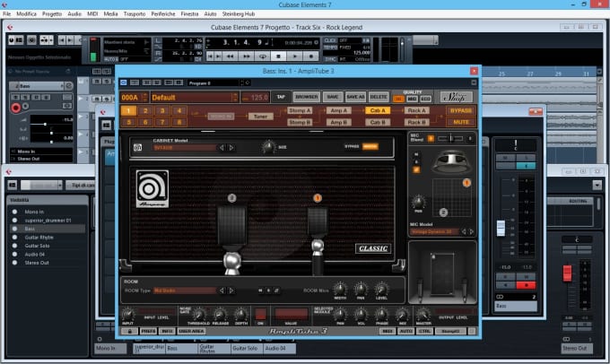The image size is (610, 364).
Task: Click the speaker cone image in mic panel
Action: [x=451, y=161]
